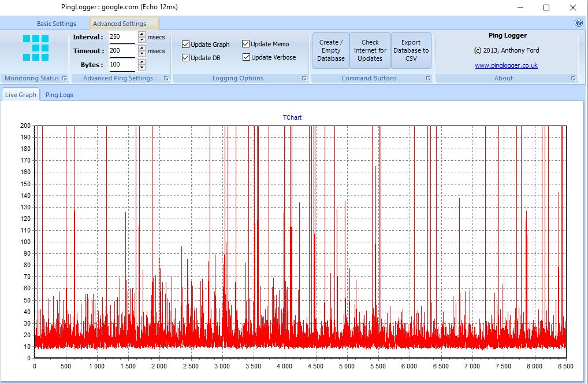Open Logging Options group dialog launcher

(304, 79)
